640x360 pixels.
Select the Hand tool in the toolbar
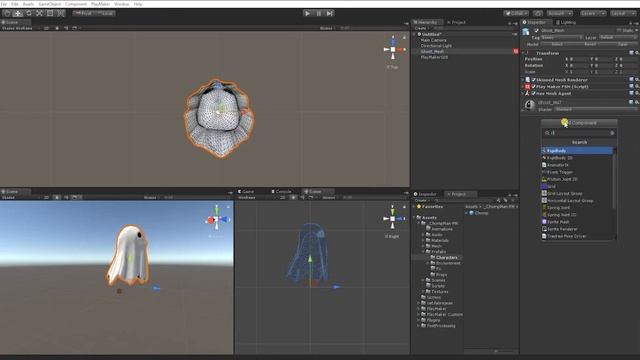pos(7,13)
